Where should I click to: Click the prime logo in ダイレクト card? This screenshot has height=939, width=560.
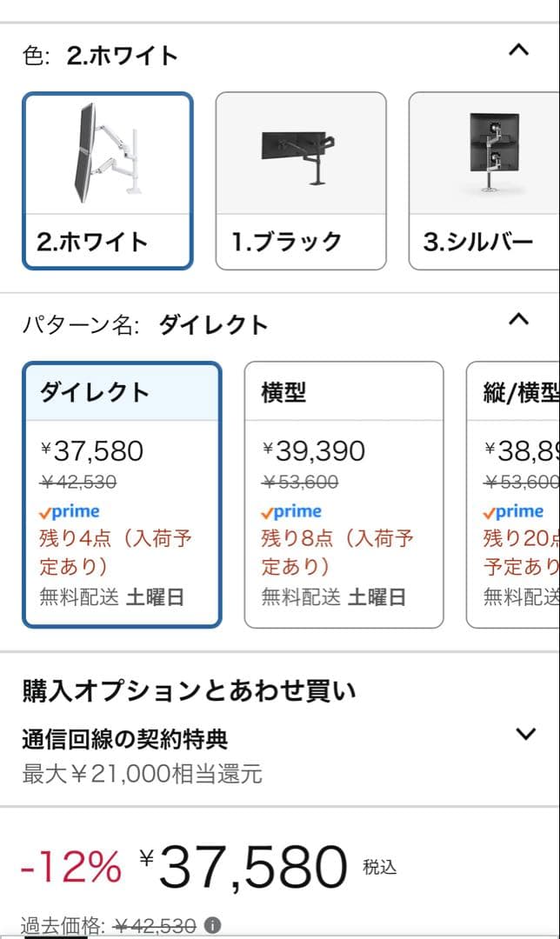click(x=70, y=512)
